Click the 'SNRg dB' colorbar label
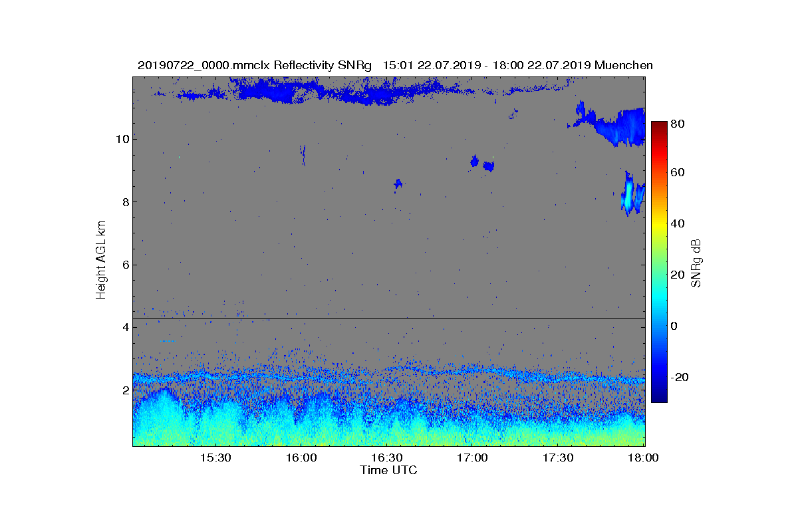The width and height of the screenshot is (798, 532). [x=696, y=263]
